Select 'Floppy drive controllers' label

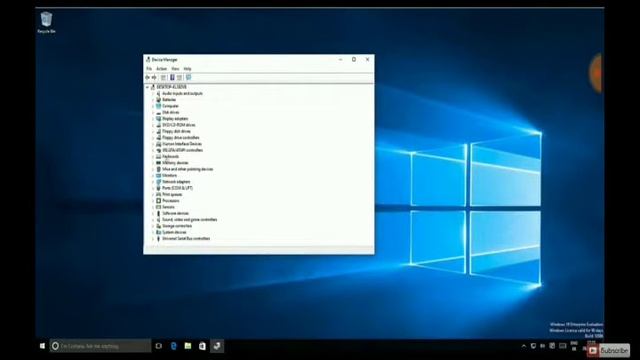pyautogui.click(x=181, y=138)
